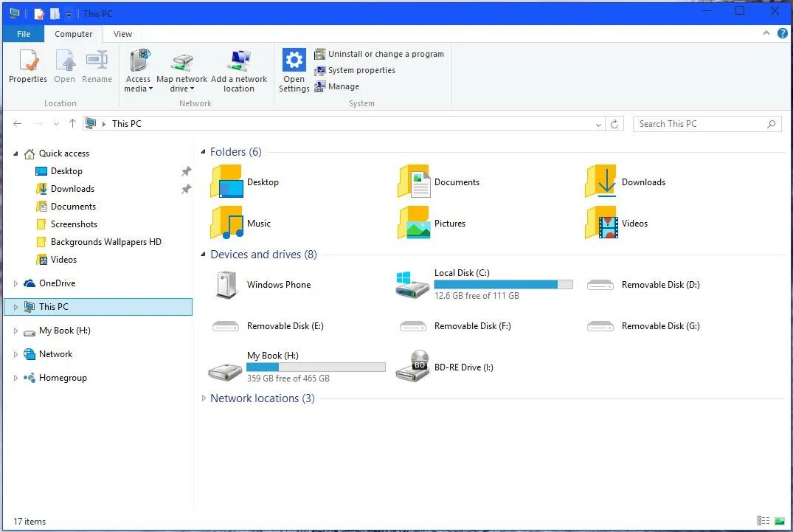Image resolution: width=793 pixels, height=532 pixels.
Task: Select Downloads under Quick access
Action: click(72, 189)
